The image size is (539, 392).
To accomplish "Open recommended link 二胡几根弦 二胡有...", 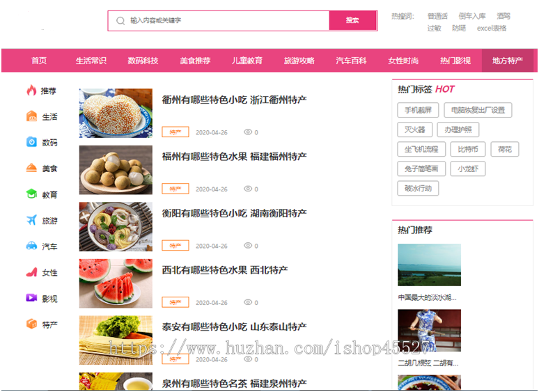I will pos(428,363).
